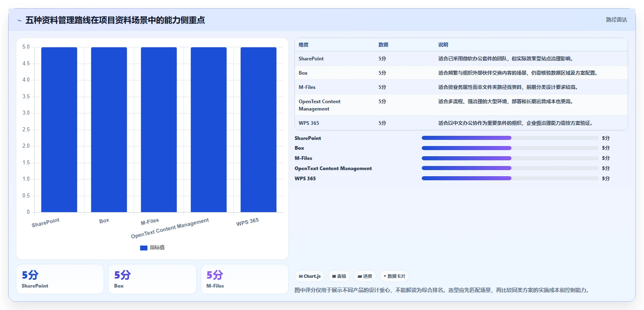Click the small icon left of the page title
The height and width of the screenshot is (310, 644).
pyautogui.click(x=19, y=20)
